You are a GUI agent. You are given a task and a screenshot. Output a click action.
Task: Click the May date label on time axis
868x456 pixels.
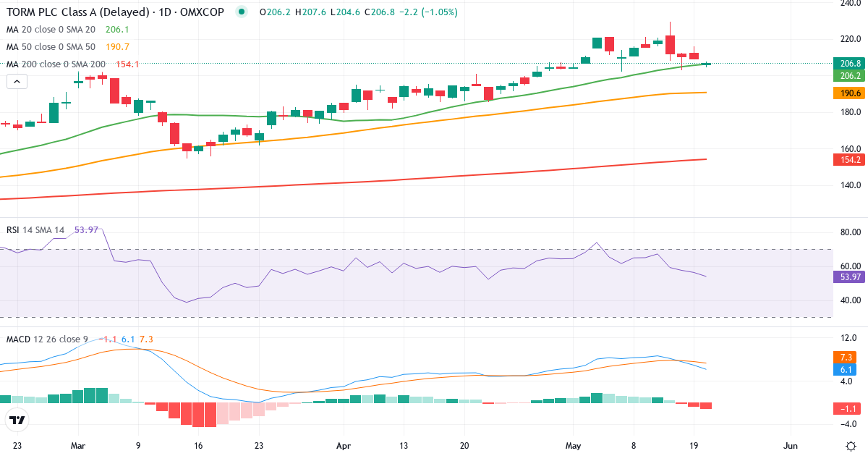[x=574, y=445]
